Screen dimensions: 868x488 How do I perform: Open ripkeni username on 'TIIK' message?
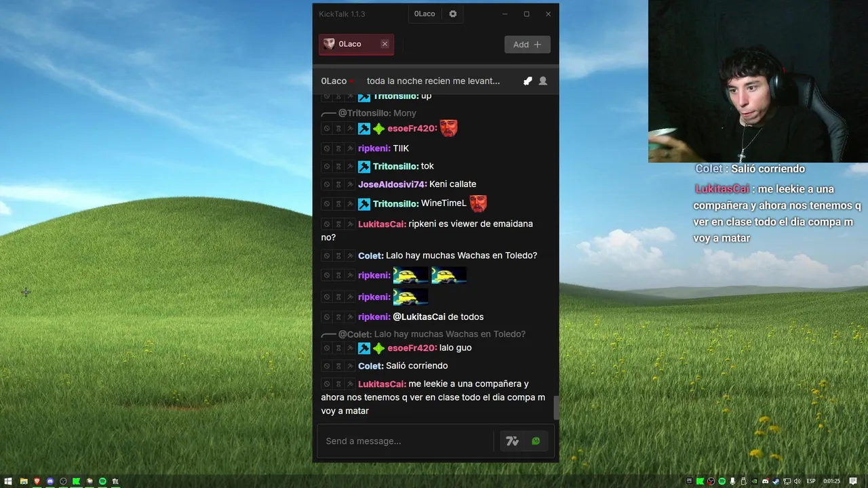[x=374, y=148]
